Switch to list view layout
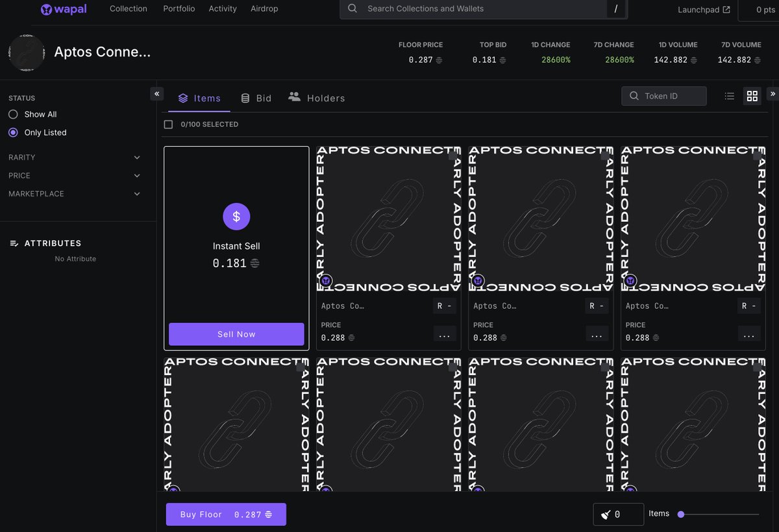This screenshot has width=779, height=532. click(x=729, y=95)
